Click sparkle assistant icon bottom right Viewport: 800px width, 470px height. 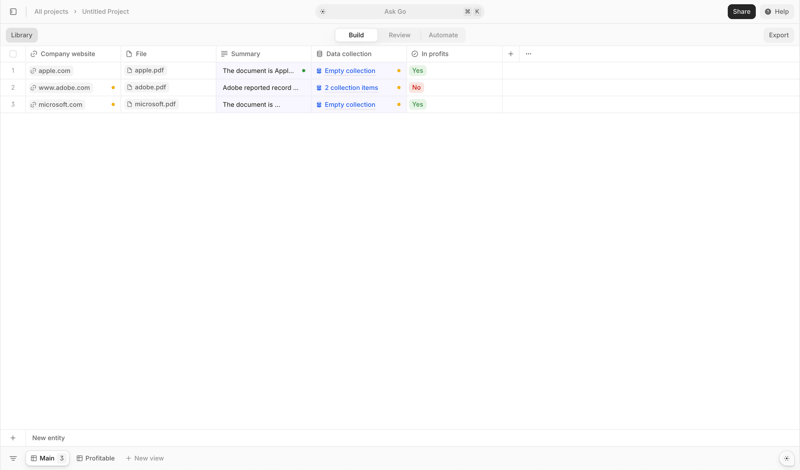point(787,458)
